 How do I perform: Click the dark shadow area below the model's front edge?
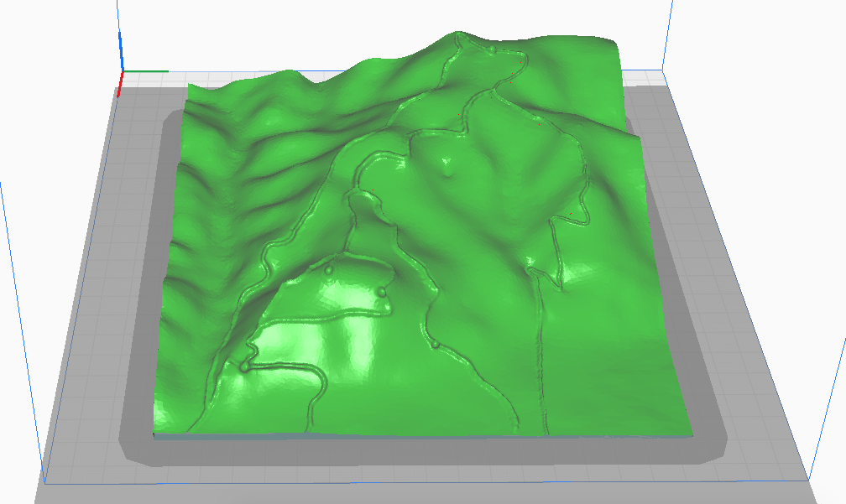(420, 451)
